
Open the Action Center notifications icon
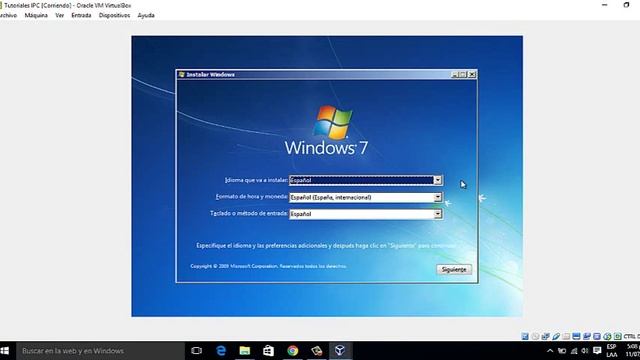click(597, 351)
